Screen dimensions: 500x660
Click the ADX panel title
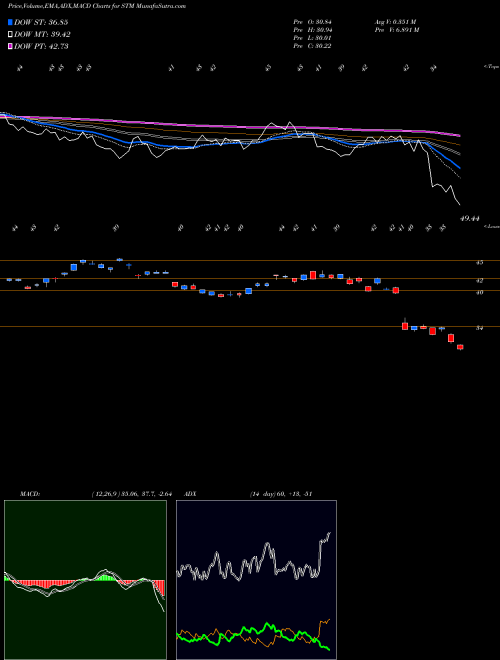click(191, 494)
